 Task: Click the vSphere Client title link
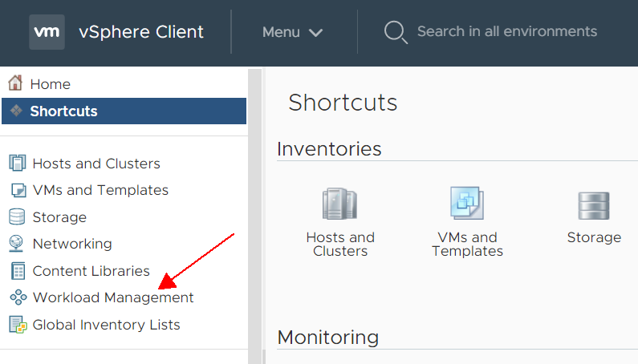(140, 32)
